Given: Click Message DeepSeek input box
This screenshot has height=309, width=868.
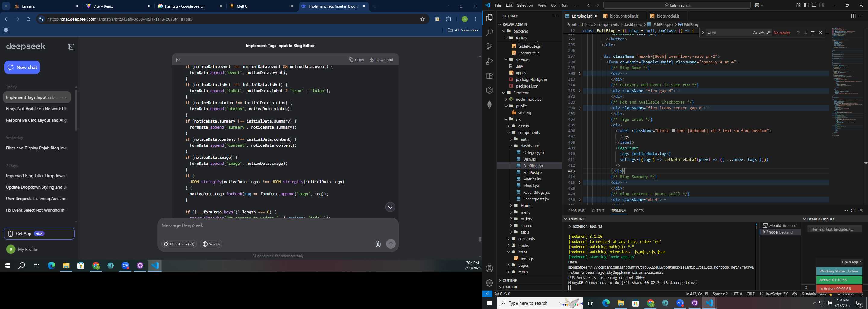Looking at the screenshot, I should 278,225.
